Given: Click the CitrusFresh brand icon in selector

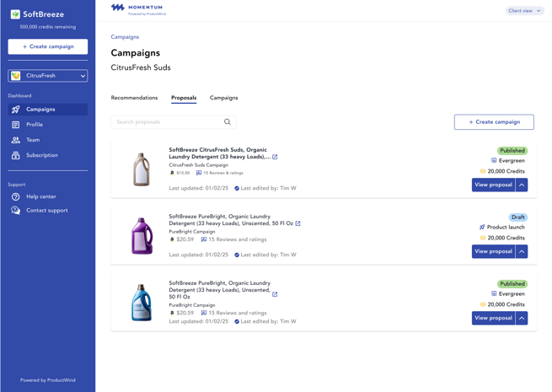Looking at the screenshot, I should click(15, 76).
